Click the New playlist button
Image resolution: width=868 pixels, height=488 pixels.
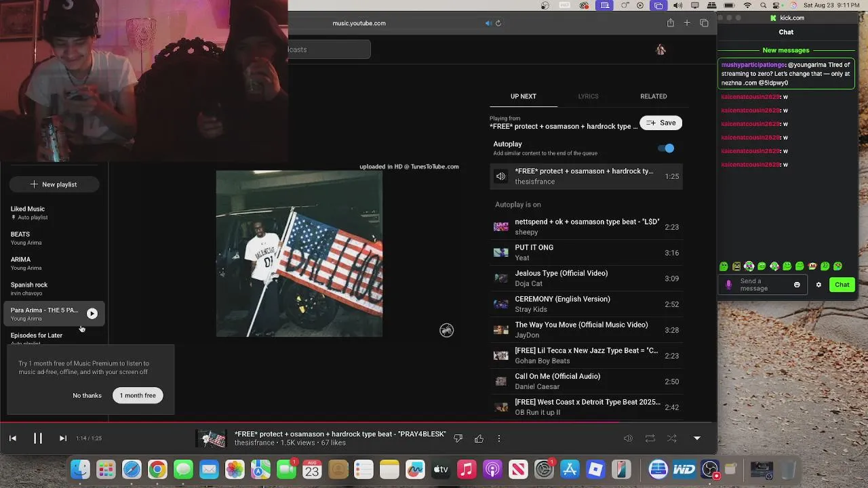click(54, 184)
